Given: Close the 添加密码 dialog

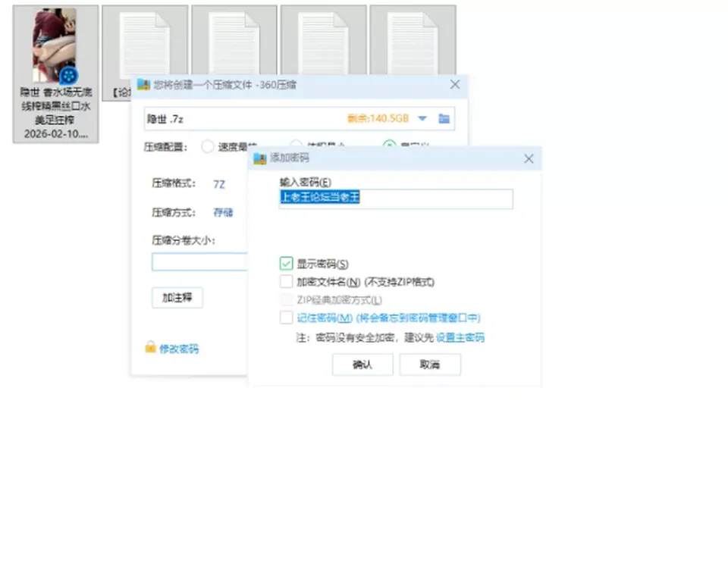Looking at the screenshot, I should click(x=529, y=158).
